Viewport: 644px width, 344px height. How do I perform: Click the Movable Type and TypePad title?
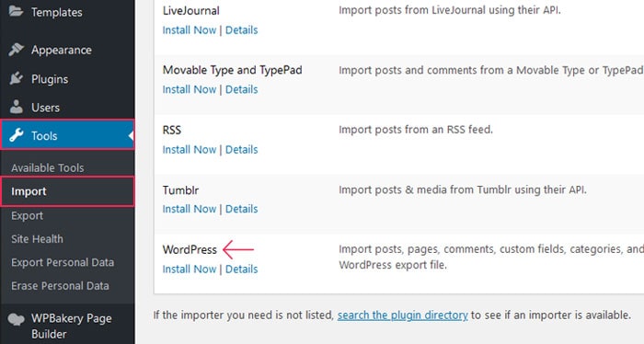coord(233,70)
